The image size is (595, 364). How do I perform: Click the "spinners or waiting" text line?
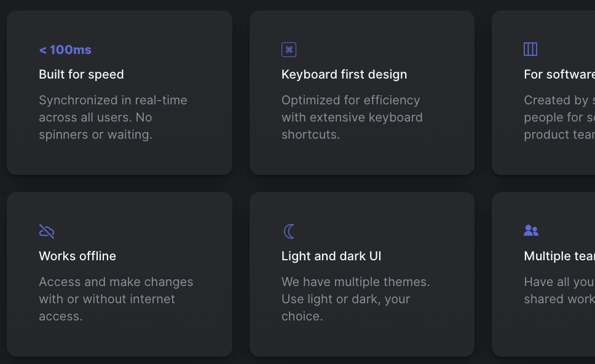(95, 134)
